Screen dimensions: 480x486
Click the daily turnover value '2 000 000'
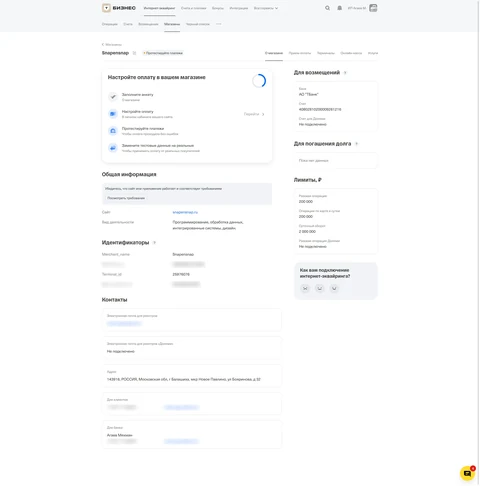click(x=307, y=231)
